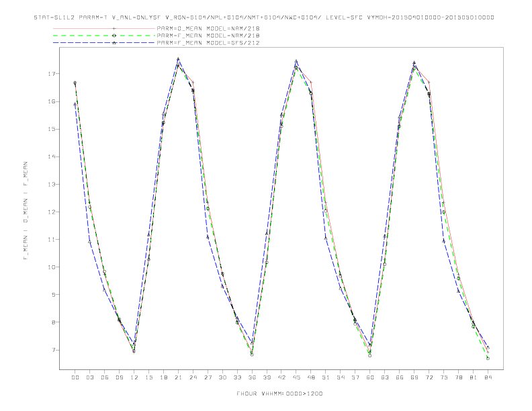Click the x-axis forecast hour label '72'
Screen dimensions: 532x411
click(429, 377)
